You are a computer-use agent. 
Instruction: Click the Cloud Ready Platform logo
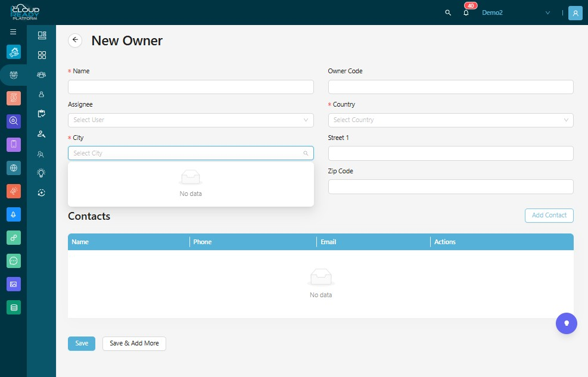click(24, 13)
